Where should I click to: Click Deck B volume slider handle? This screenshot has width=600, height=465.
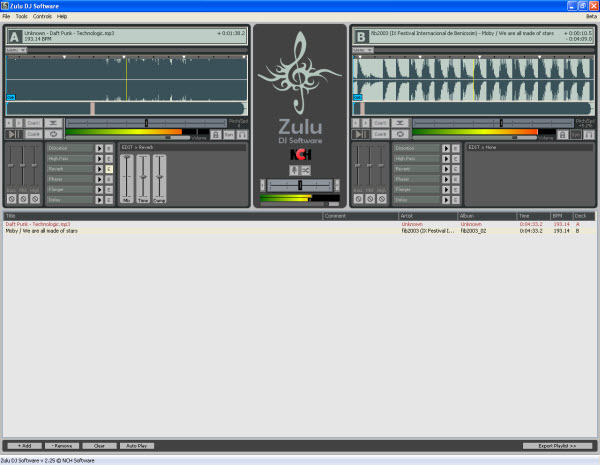coord(515,137)
